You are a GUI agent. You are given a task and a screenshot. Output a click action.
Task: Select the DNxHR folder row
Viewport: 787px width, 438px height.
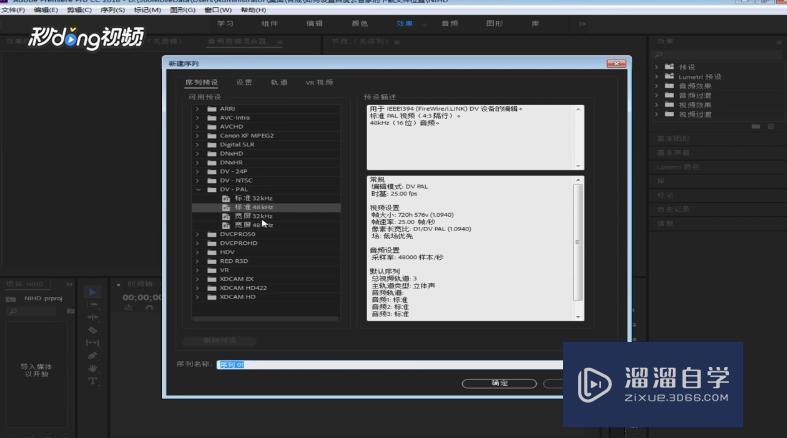pos(266,163)
